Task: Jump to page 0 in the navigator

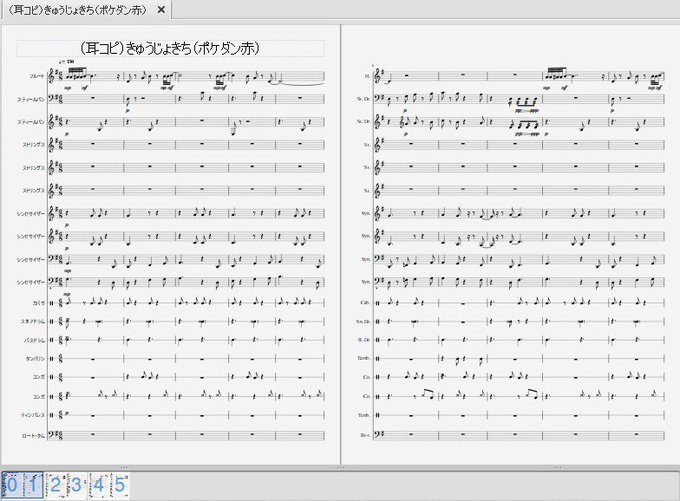Action: click(12, 485)
